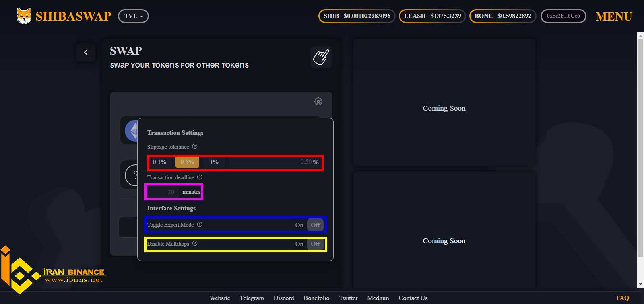Click the SHIB price badge
644x304 pixels.
357,16
